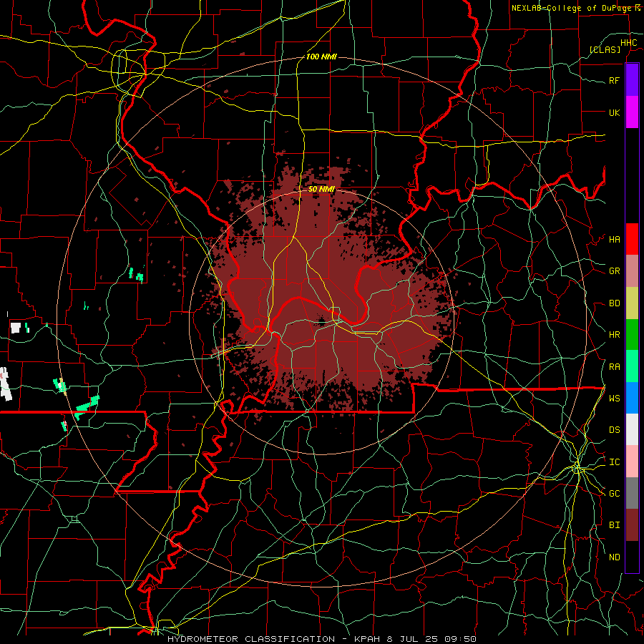Viewport: 644px width, 644px height.
Task: Click the UK magenta legend swatch
Action: (632, 112)
